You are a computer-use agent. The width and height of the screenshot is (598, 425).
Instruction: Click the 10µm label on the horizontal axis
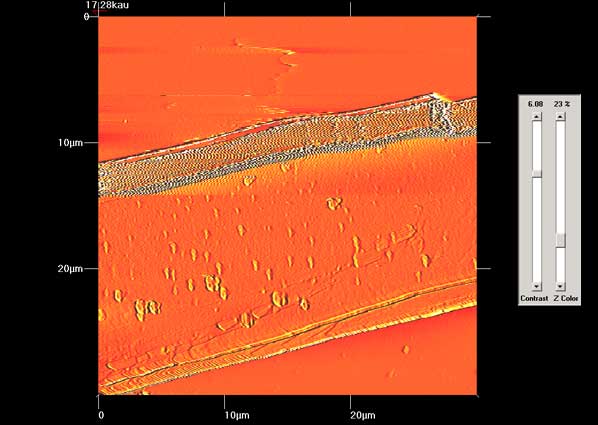237,415
